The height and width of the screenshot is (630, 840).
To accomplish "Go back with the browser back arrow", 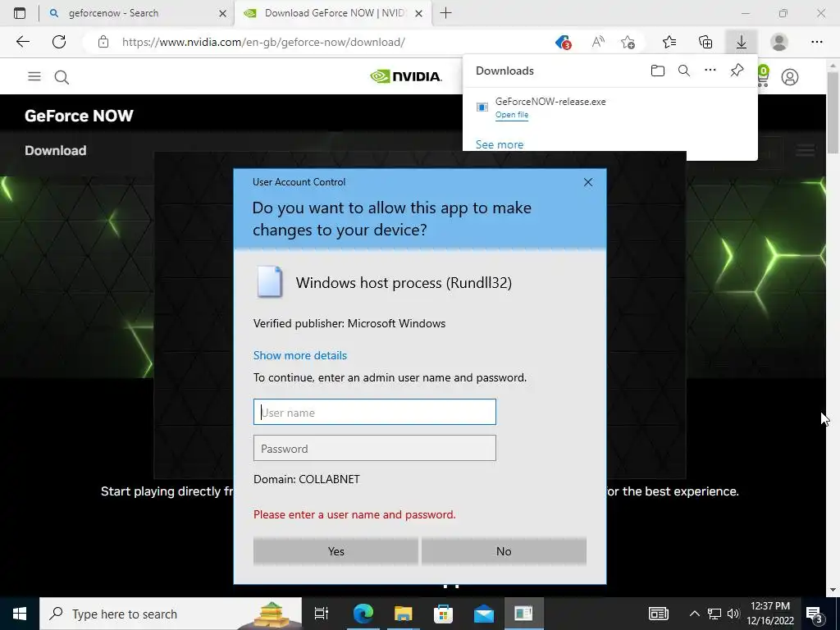I will tap(22, 42).
